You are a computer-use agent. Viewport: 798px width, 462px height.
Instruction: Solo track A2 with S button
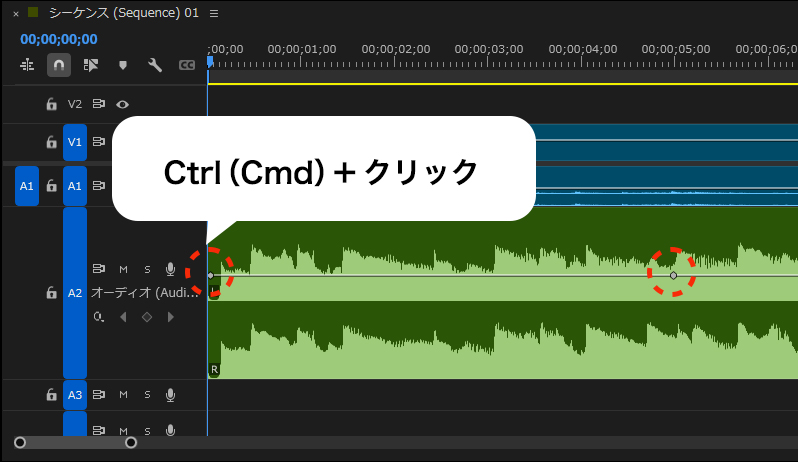coord(147,269)
